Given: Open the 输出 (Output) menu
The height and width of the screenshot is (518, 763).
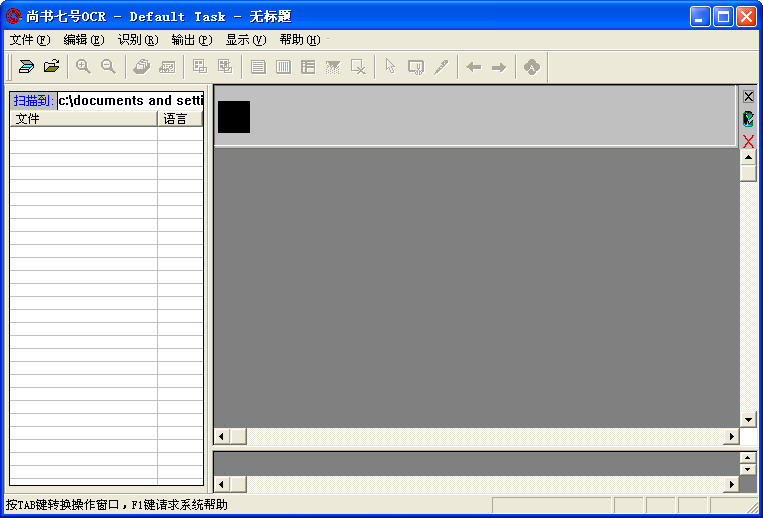Looking at the screenshot, I should click(x=191, y=40).
